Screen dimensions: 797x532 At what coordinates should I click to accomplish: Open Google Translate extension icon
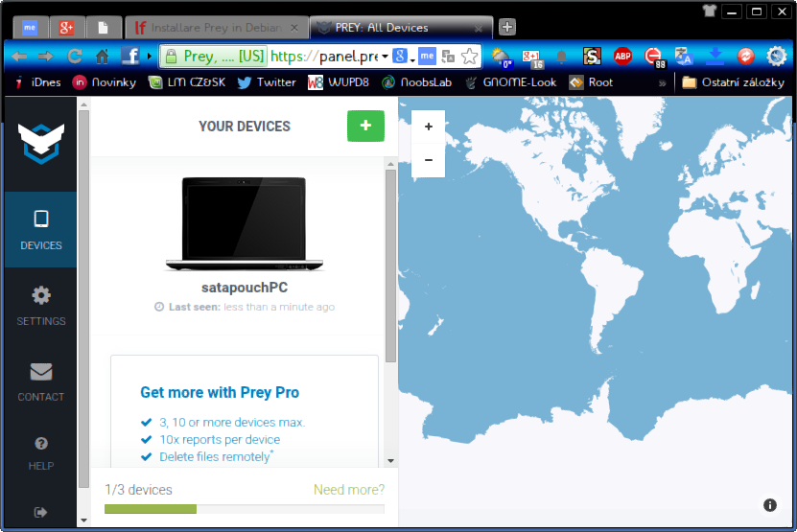tap(684, 57)
